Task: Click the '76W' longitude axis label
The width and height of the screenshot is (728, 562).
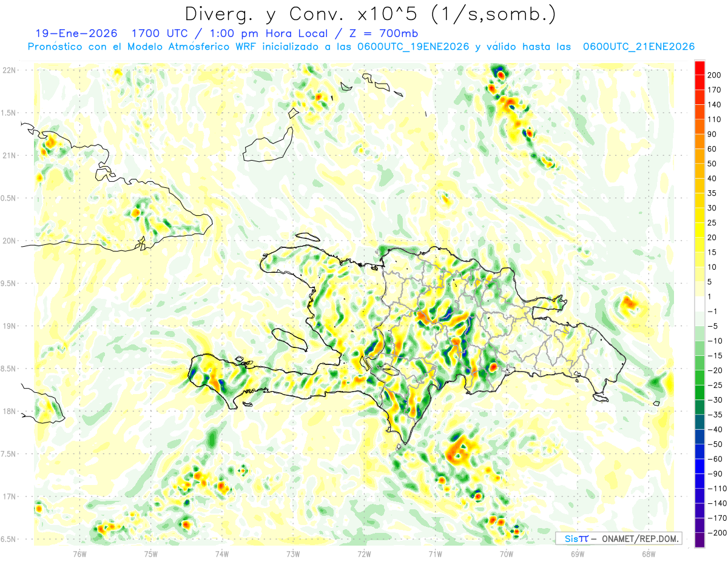Action: [79, 553]
